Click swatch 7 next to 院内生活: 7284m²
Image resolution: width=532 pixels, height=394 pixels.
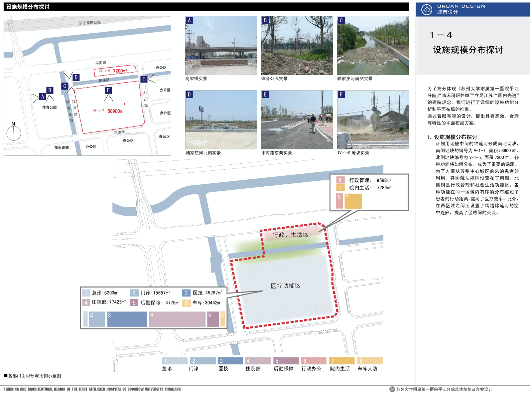[x=340, y=188]
